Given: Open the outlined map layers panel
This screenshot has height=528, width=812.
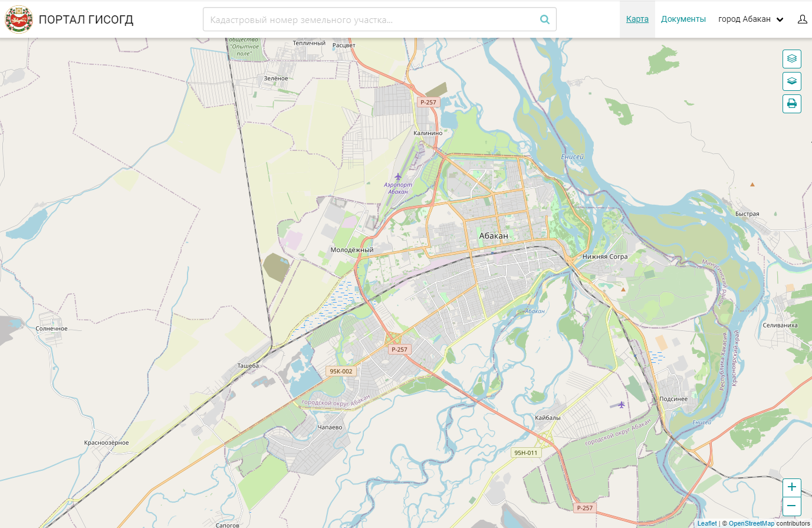Looking at the screenshot, I should click(791, 59).
